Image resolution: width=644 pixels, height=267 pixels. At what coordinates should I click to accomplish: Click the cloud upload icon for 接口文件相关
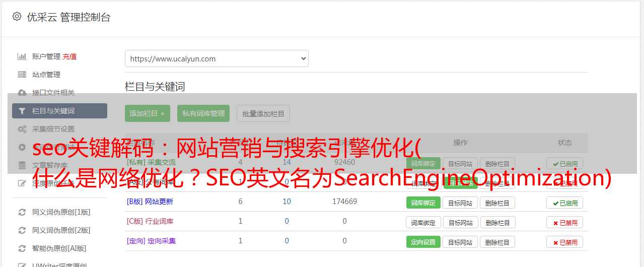(x=22, y=93)
